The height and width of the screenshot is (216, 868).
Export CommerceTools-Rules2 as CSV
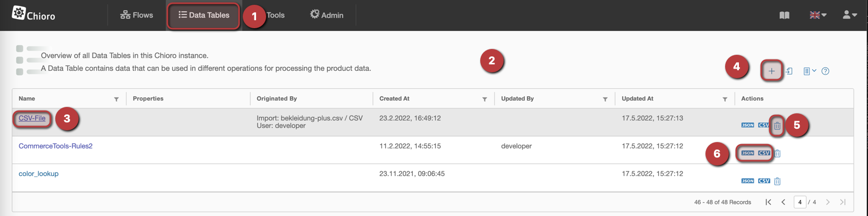(x=764, y=153)
